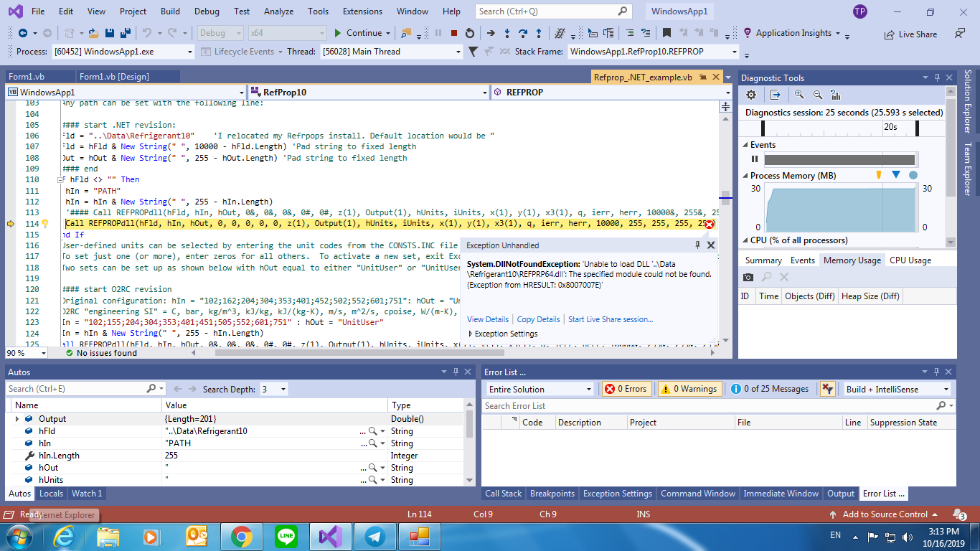This screenshot has height=551, width=980.
Task: Click the Step Into icon
Action: click(x=507, y=33)
